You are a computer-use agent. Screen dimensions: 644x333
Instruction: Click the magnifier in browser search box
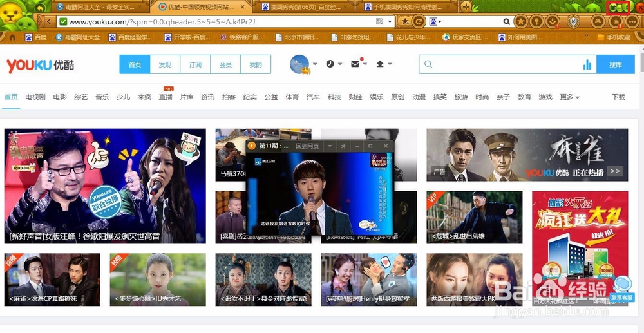[506, 21]
